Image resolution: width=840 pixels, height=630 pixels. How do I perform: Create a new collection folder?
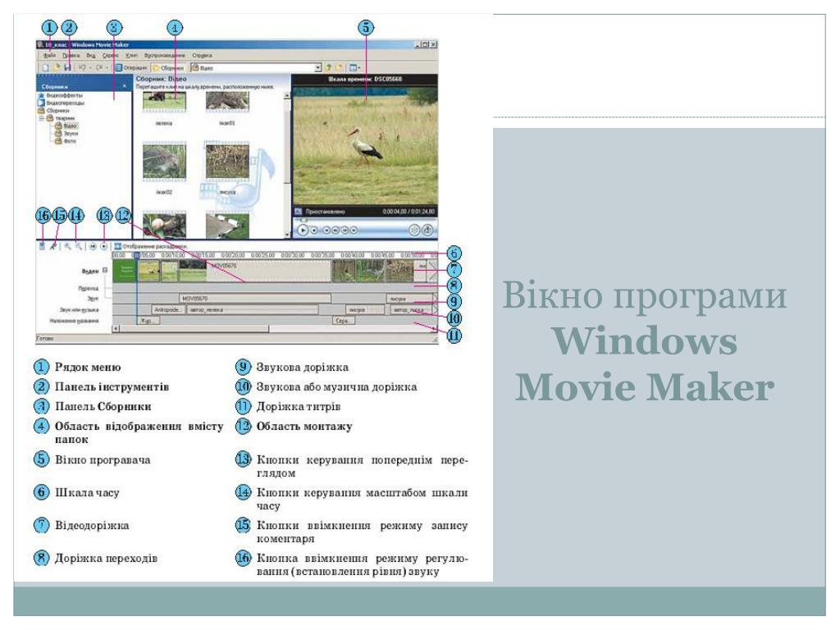[339, 68]
